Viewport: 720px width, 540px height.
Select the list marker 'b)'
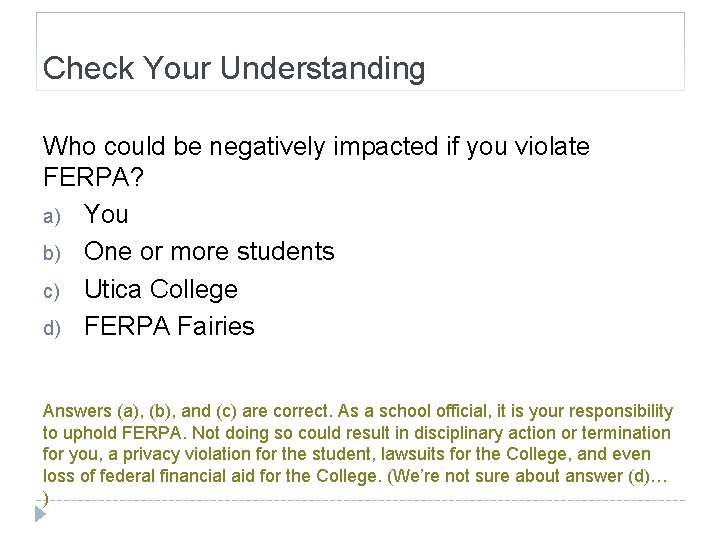coord(52,253)
